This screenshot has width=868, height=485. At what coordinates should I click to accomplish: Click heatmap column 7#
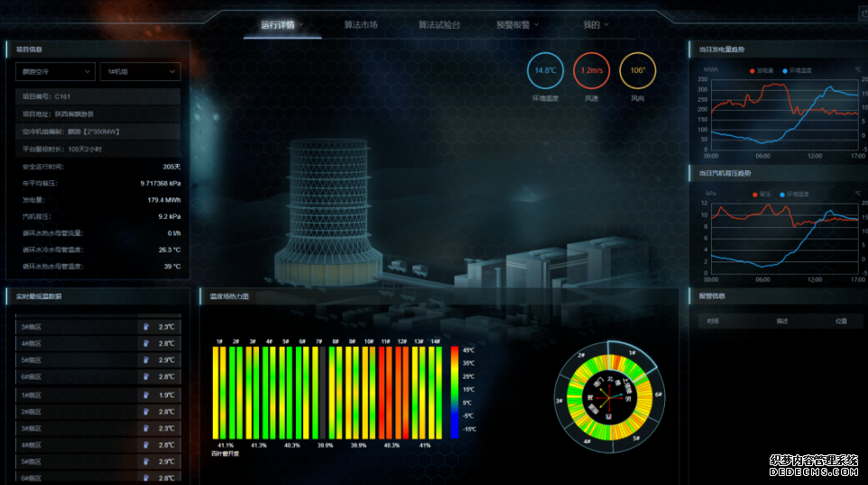[319, 393]
